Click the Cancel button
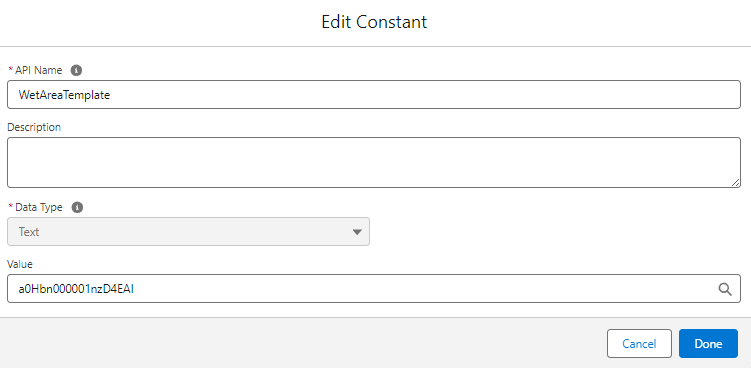 coord(639,344)
